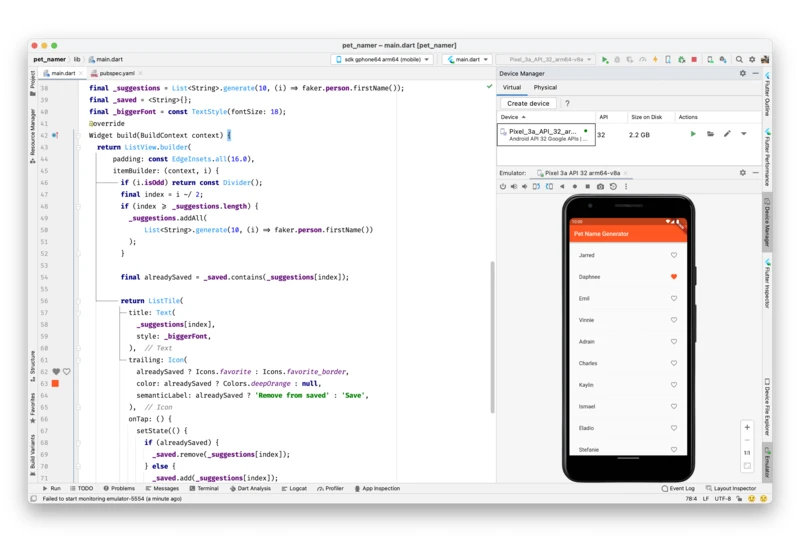This screenshot has width=800, height=560.
Task: Click emulator power button icon
Action: (x=503, y=187)
